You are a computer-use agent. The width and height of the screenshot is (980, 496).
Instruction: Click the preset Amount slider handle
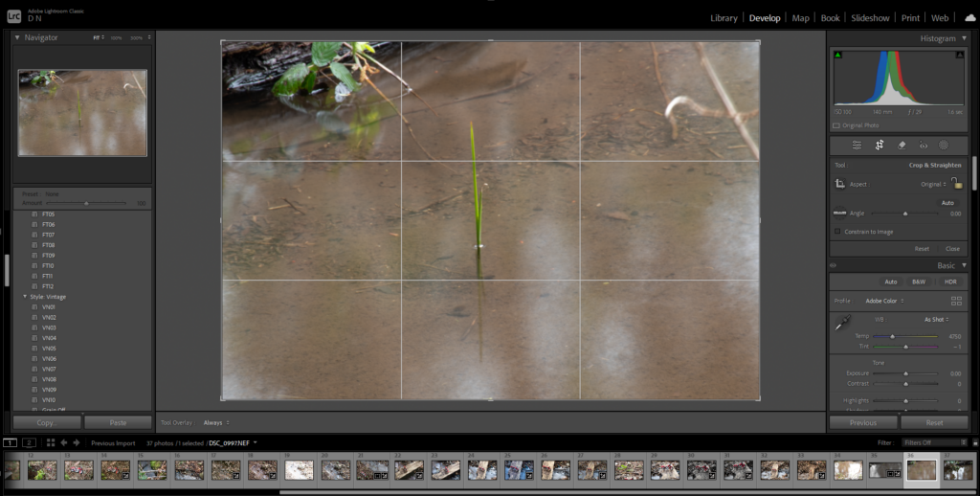tap(86, 203)
